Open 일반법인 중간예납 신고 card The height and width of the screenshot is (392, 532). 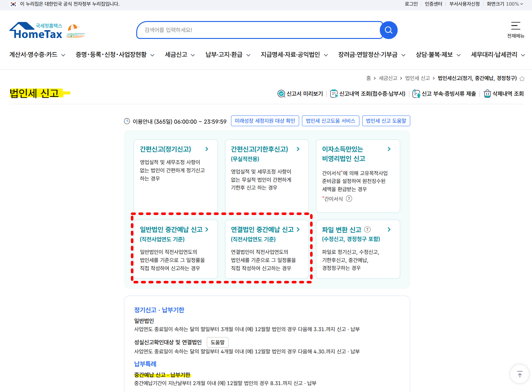[x=176, y=249]
